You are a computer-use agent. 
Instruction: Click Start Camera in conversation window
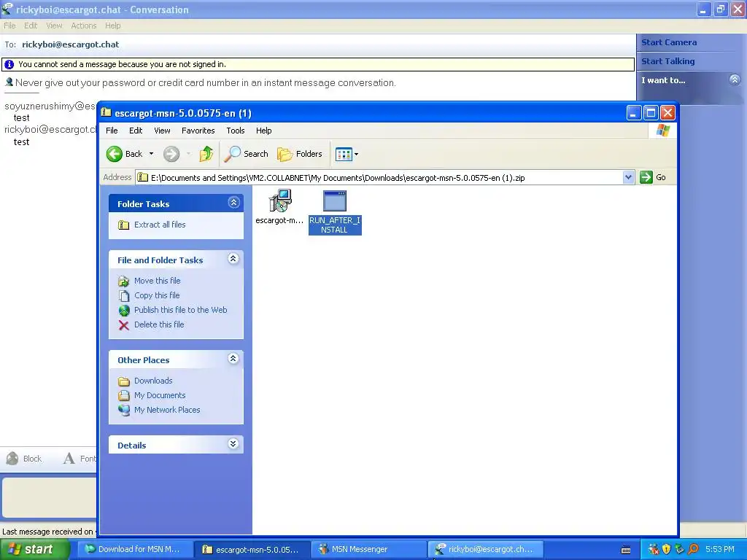tap(669, 42)
